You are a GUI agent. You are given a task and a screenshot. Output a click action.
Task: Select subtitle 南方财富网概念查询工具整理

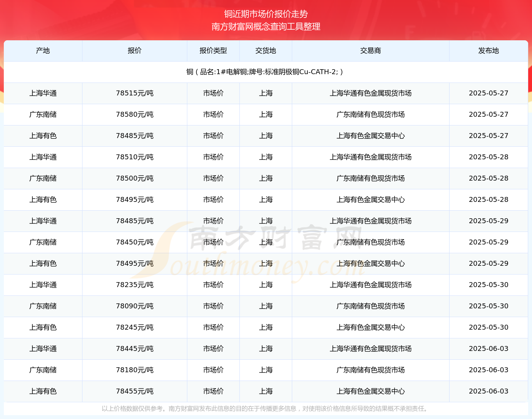click(x=266, y=27)
